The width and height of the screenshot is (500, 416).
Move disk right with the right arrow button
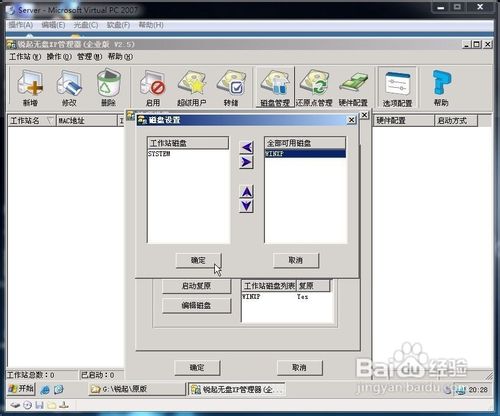pos(247,162)
